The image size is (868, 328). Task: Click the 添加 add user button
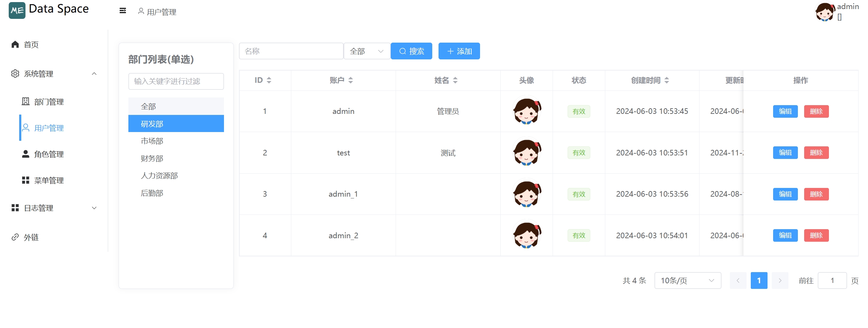(459, 51)
